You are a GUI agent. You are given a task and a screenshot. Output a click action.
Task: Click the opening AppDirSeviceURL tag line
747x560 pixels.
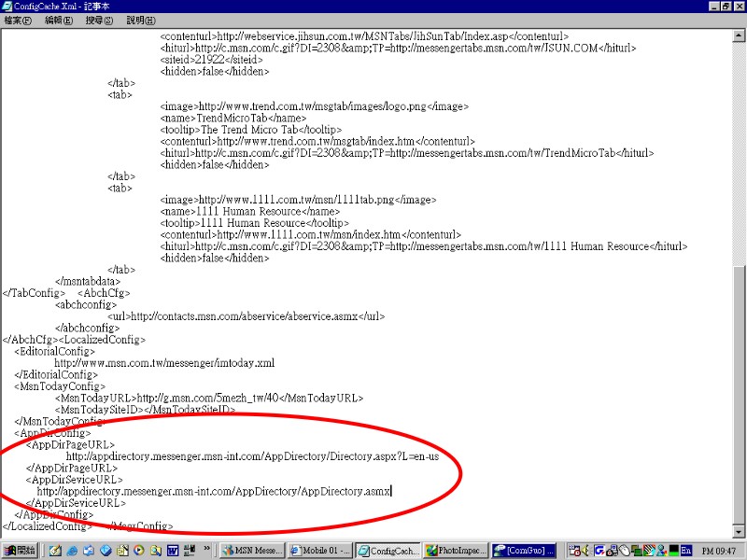click(75, 480)
